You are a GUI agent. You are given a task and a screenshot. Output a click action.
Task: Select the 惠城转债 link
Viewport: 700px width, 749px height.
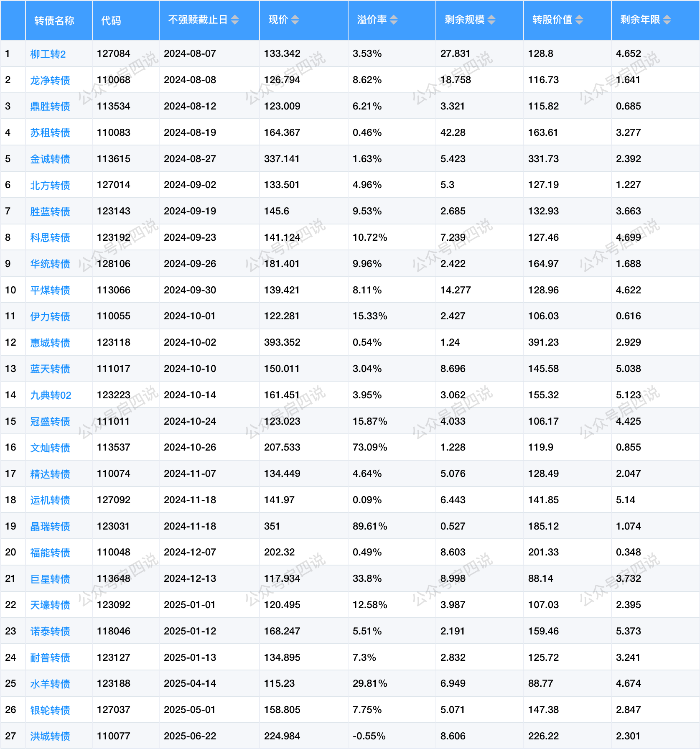point(50,343)
